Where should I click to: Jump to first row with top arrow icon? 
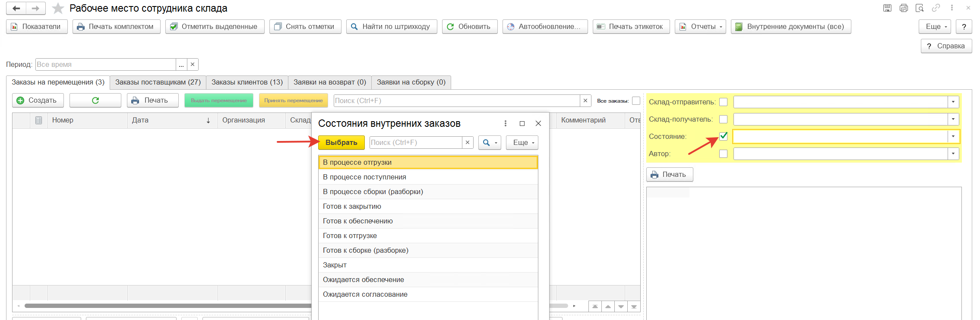pyautogui.click(x=595, y=307)
